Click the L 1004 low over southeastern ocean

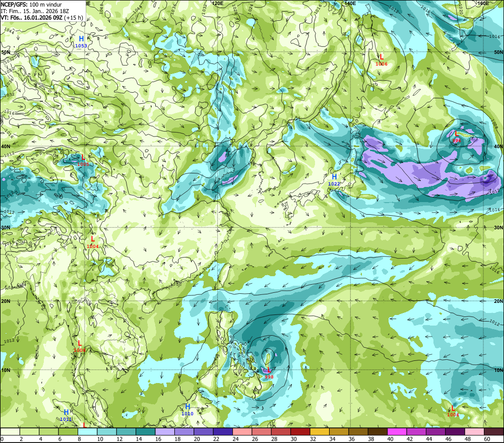[453, 411]
